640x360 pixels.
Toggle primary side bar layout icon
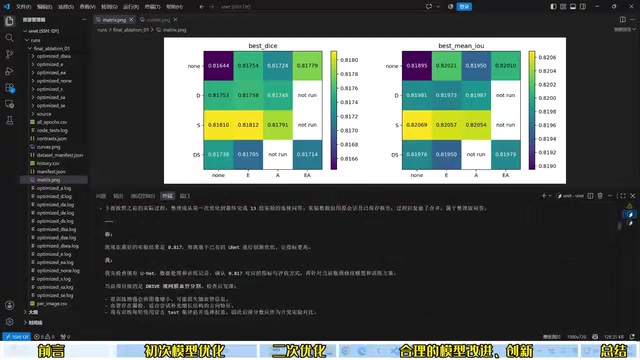553,7
